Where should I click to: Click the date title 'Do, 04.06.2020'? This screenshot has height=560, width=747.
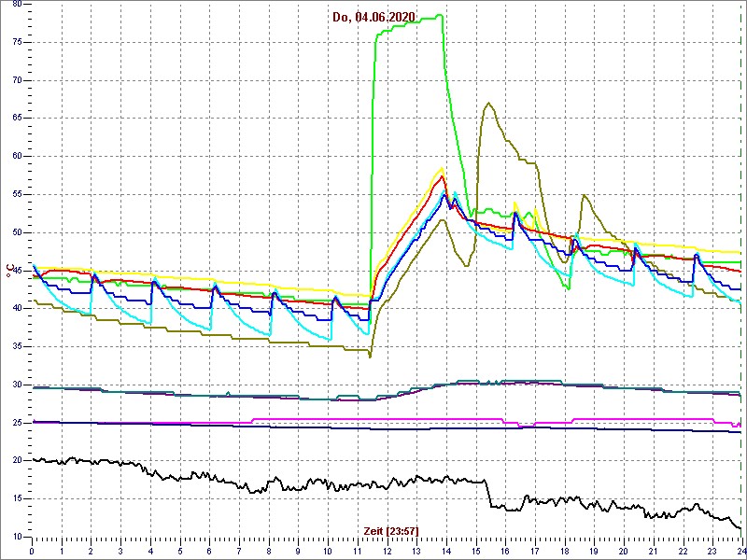point(373,18)
